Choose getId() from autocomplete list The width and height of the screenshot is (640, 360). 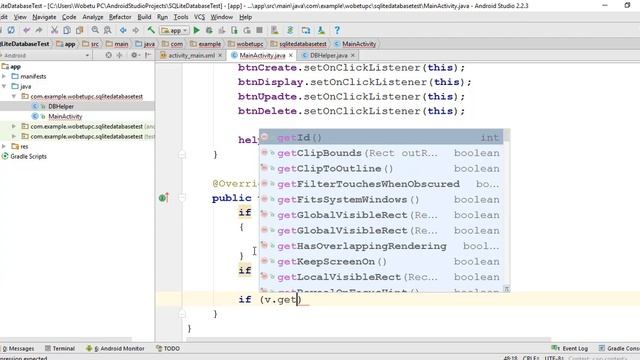(x=381, y=138)
